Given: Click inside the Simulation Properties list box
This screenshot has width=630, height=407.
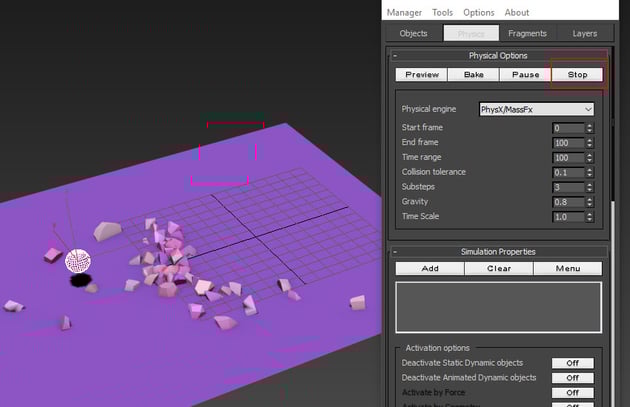Looking at the screenshot, I should (499, 307).
